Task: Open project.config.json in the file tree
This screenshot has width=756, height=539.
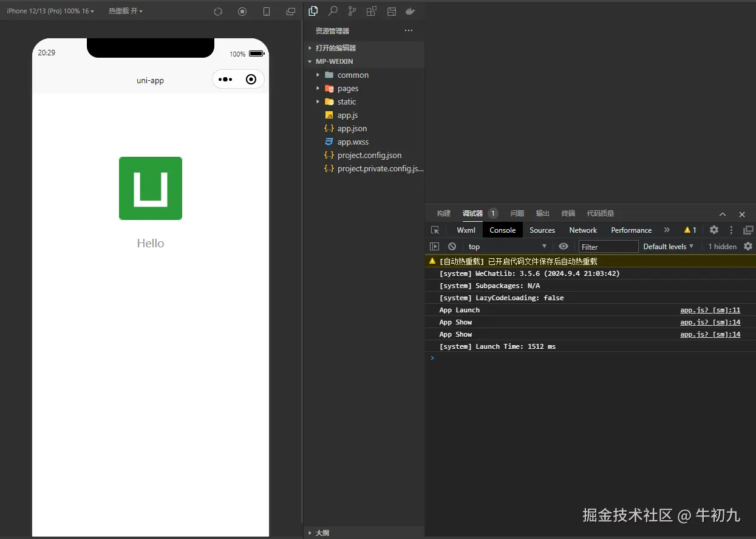Action: click(x=364, y=155)
